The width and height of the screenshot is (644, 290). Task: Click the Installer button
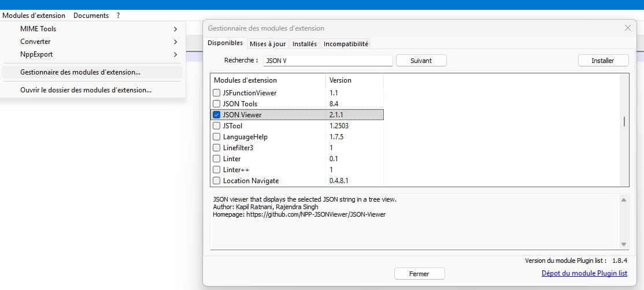point(603,60)
